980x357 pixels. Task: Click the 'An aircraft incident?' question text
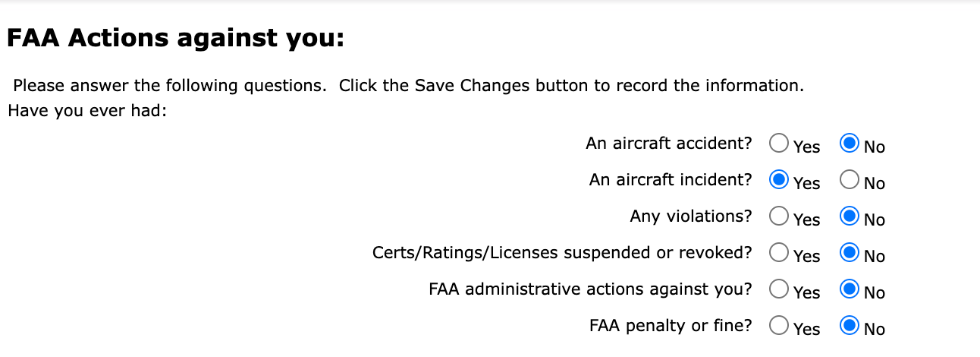(x=671, y=179)
